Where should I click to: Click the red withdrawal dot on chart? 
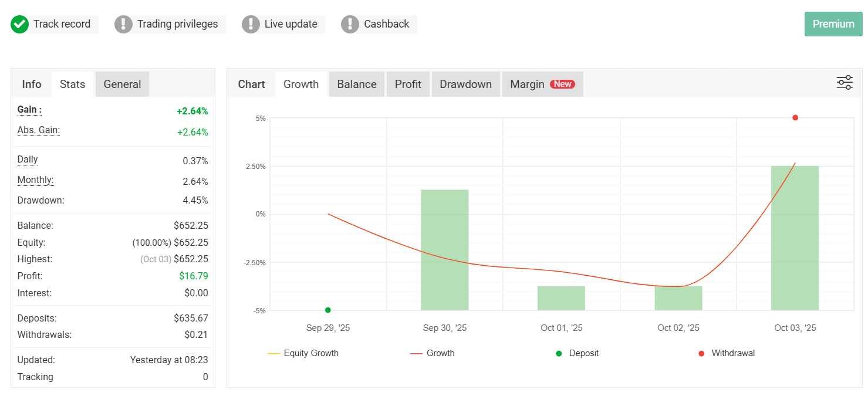(795, 118)
